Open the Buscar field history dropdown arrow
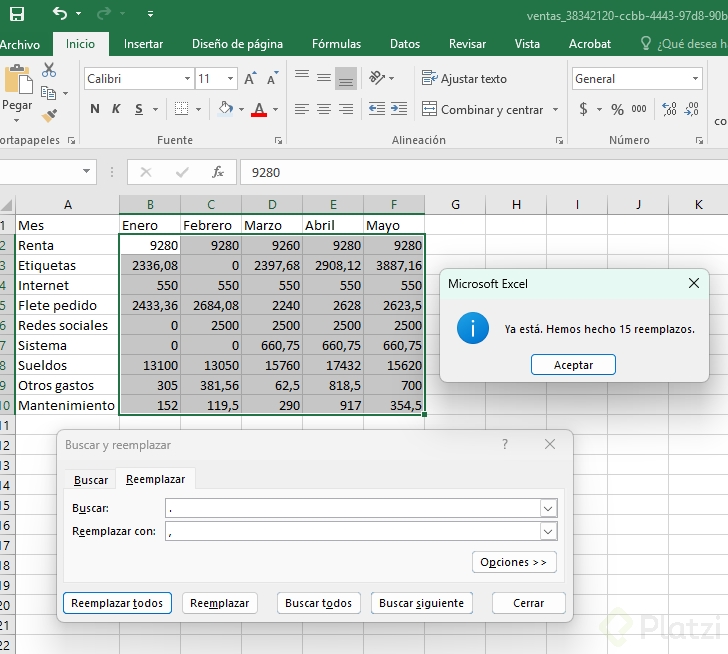This screenshot has height=654, width=728. 547,508
